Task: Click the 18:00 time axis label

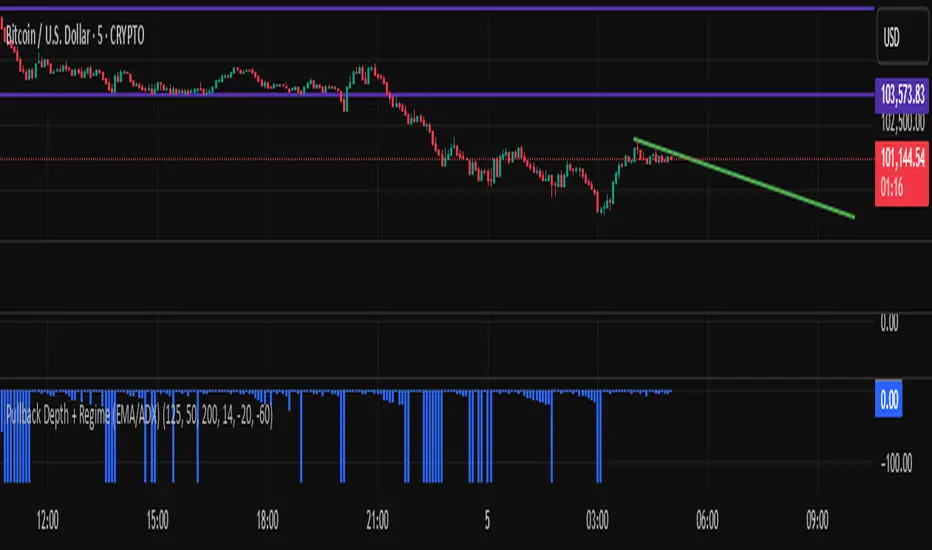Action: click(x=267, y=521)
